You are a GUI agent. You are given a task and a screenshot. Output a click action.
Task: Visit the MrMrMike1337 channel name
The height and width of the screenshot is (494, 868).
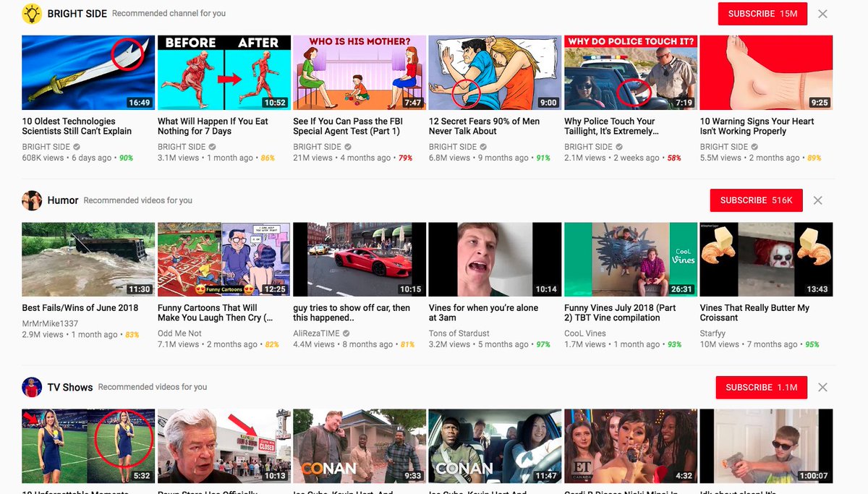pyautogui.click(x=50, y=324)
